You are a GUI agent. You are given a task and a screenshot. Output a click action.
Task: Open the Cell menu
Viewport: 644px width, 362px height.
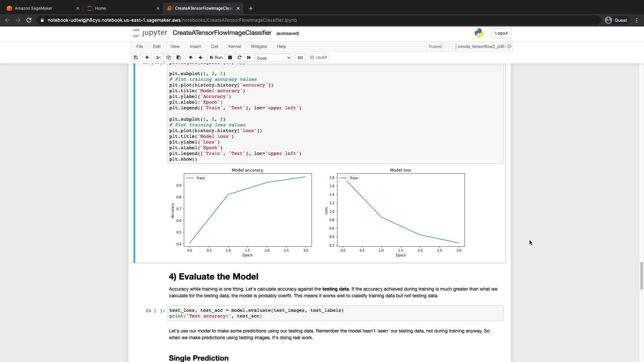(x=214, y=47)
